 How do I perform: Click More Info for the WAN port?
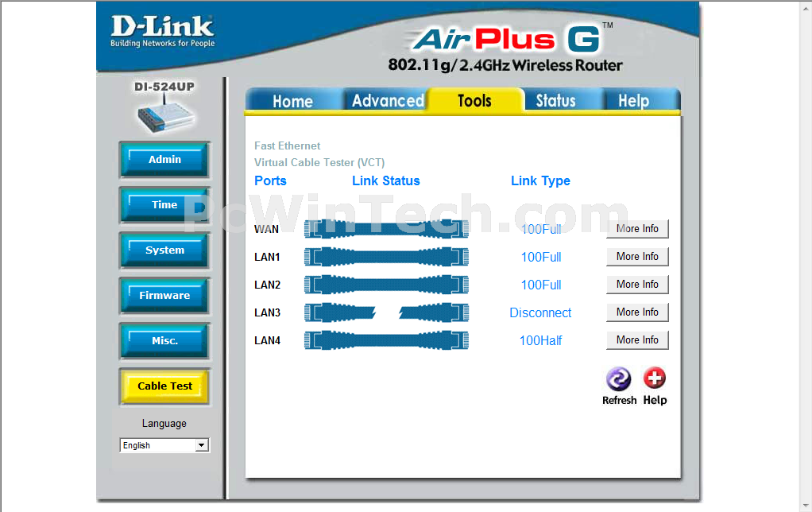tap(637, 228)
